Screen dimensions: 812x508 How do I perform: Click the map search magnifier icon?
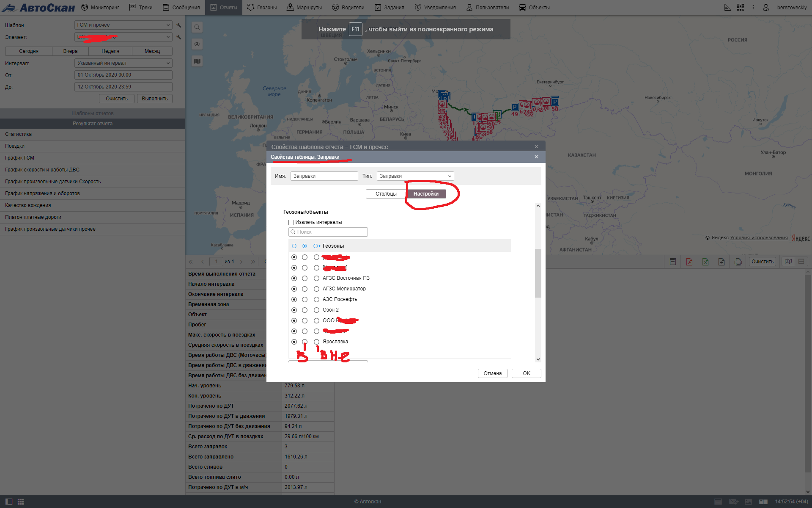tap(197, 28)
